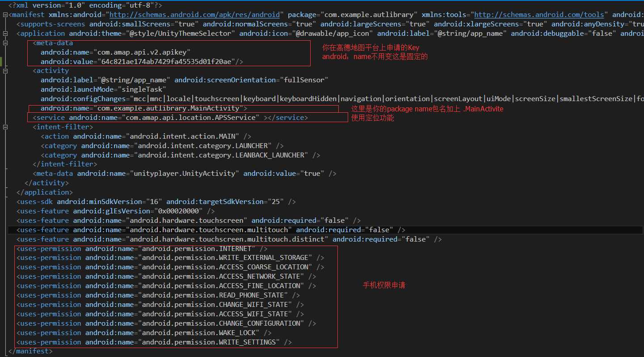Viewport: 644px width, 357px height.
Task: Click the closing </activity> tag
Action: [x=47, y=183]
